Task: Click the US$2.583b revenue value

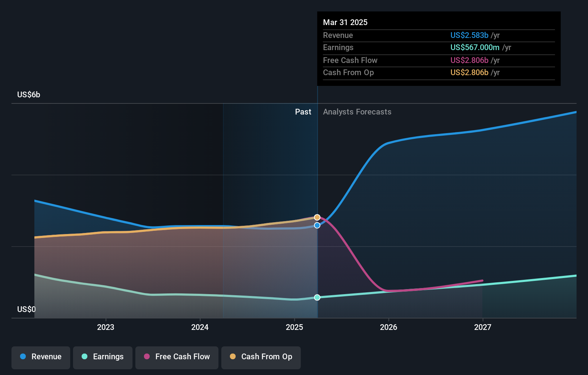Action: pos(469,35)
